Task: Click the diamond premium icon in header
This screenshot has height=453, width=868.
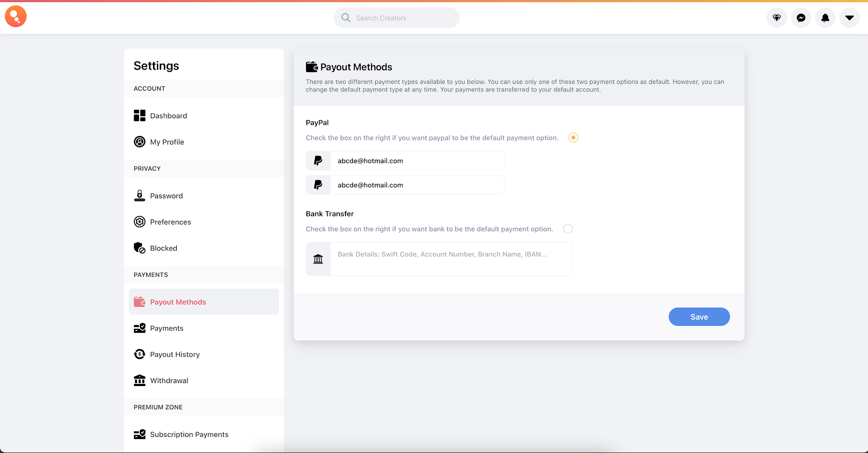Action: 777,18
